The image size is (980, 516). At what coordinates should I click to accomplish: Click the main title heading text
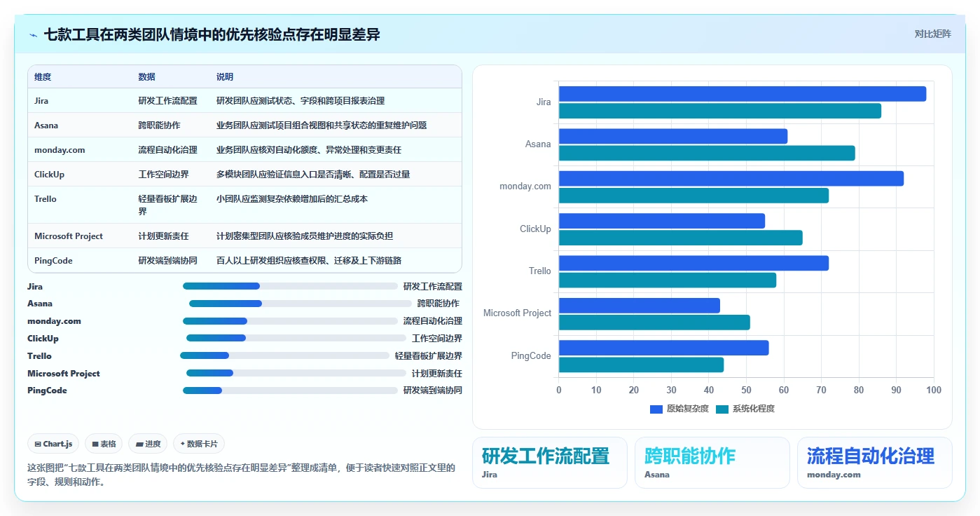pos(212,34)
